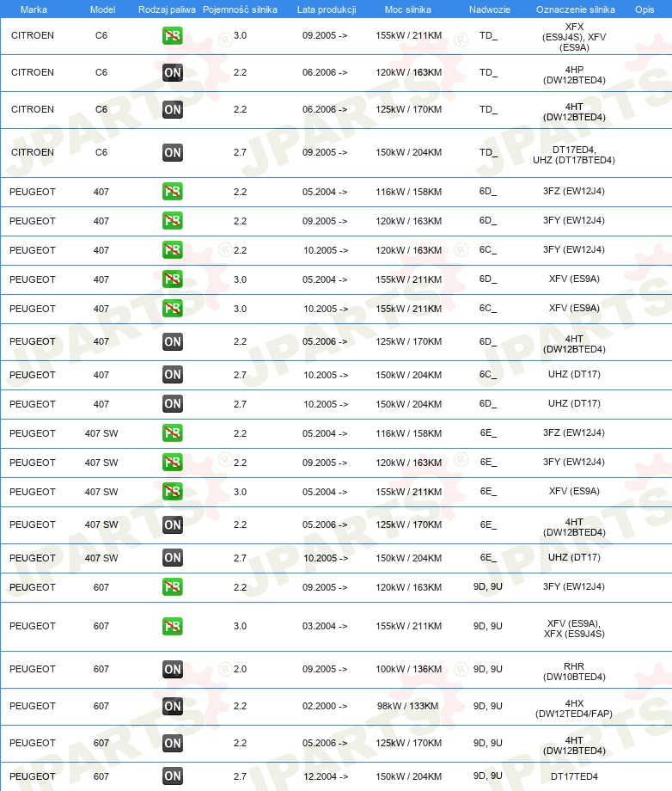Click the diesel ON icon for Peugeot 407 2.2 05.2006
Screen dimensions: 672x791
(173, 341)
